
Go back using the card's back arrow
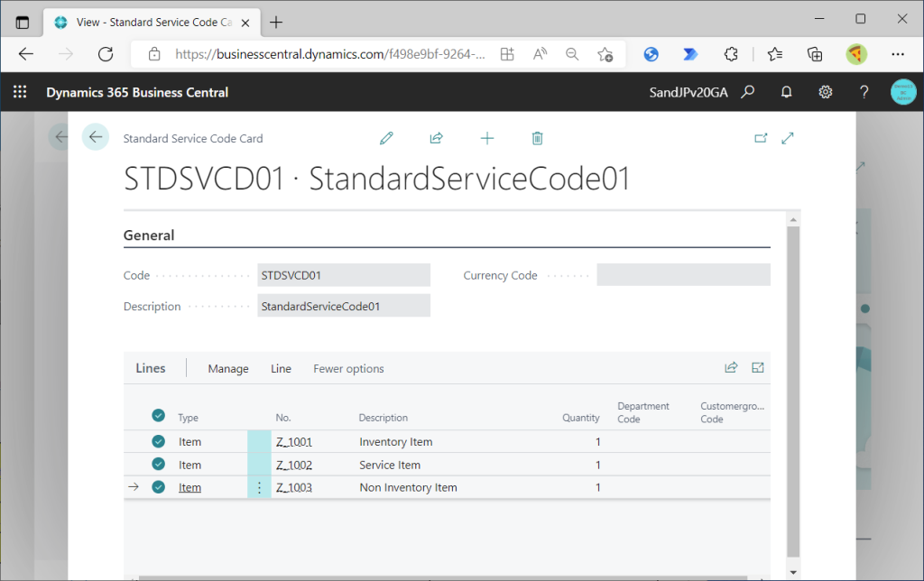click(x=96, y=137)
